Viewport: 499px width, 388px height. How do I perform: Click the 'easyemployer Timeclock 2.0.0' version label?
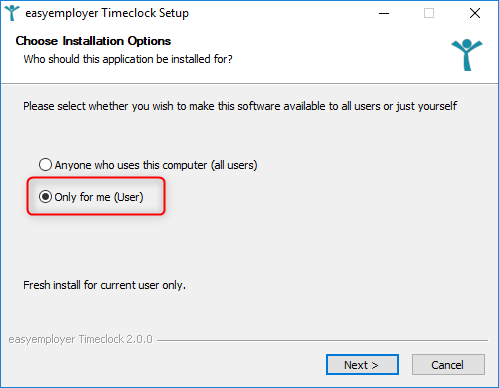point(80,339)
